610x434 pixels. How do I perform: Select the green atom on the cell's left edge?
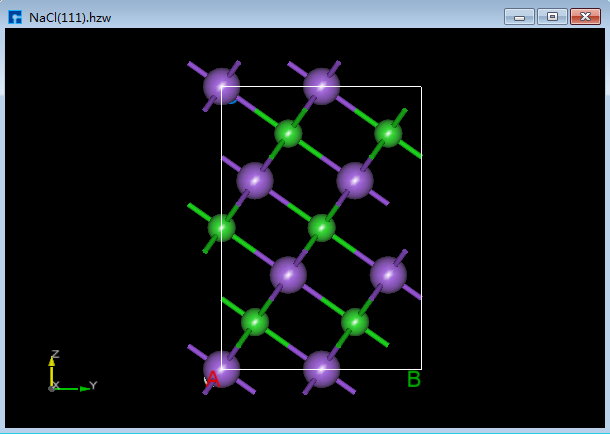[221, 228]
